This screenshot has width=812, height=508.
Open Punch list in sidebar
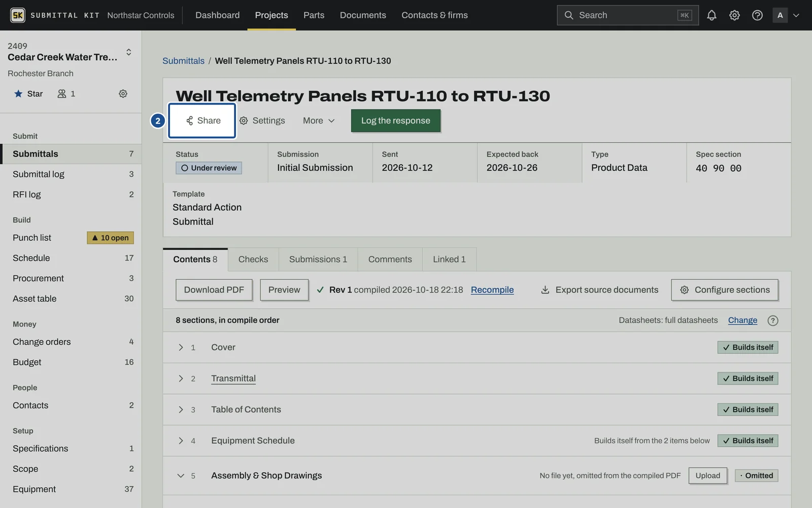tap(71, 238)
